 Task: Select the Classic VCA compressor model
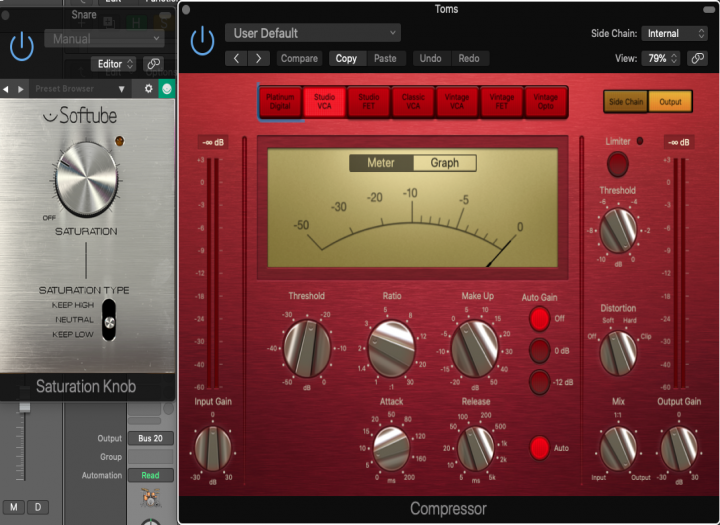coord(413,102)
